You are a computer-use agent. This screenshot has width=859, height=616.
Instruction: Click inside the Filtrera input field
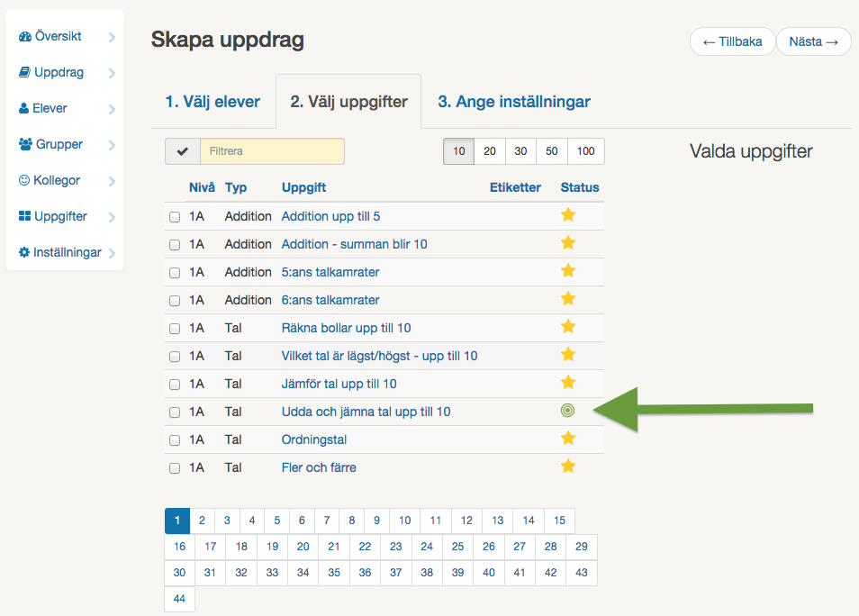[273, 151]
